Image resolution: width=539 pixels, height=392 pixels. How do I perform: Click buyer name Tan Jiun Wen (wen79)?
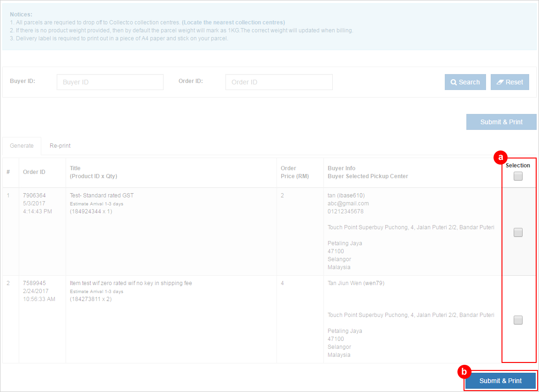coord(356,283)
